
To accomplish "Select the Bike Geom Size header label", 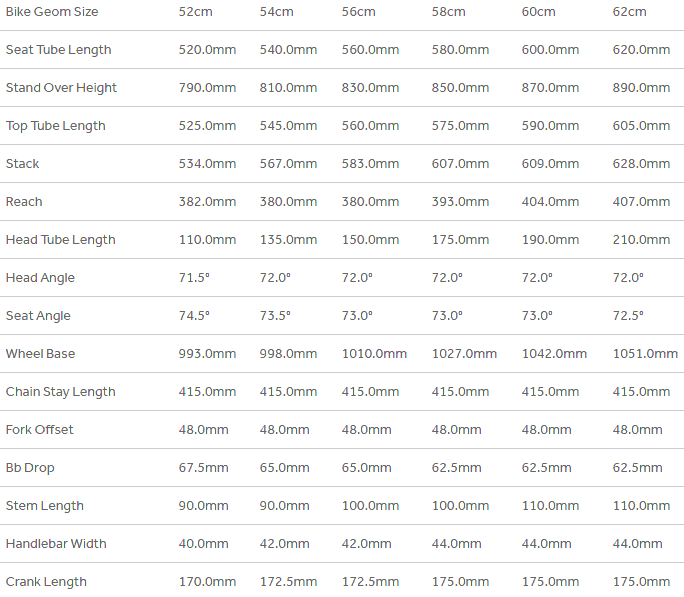I will click(52, 12).
